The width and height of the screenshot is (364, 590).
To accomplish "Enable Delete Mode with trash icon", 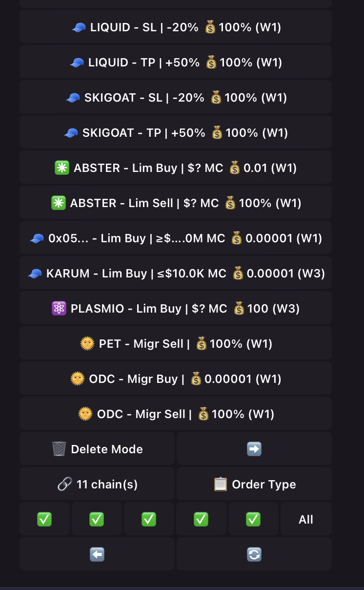I will point(97,449).
